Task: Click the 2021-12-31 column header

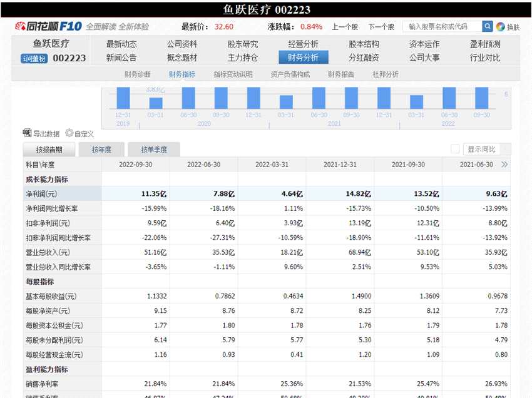Action: coord(340,165)
